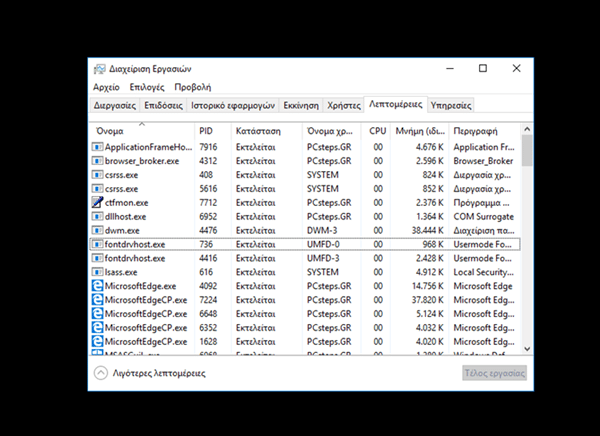The image size is (600, 436).
Task: Sort by the CPU column header
Action: coord(375,131)
